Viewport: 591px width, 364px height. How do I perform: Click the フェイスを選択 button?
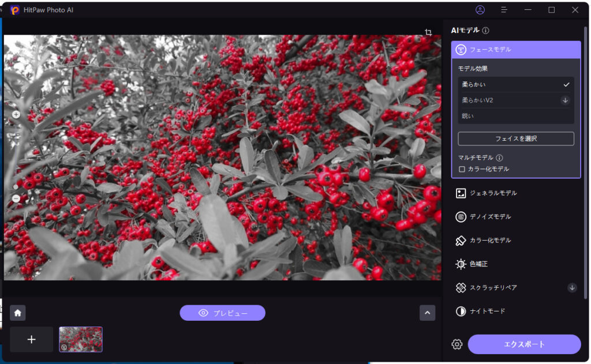(x=515, y=138)
